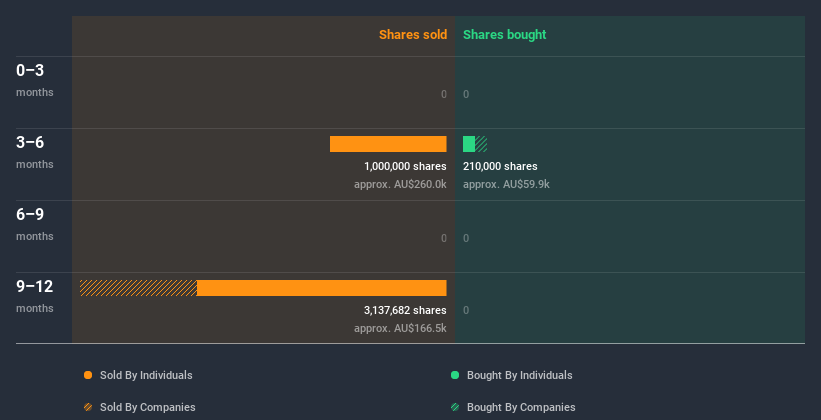Click the 6–9 months shares sold zero
Viewport: 821px width, 420px height.
coord(444,238)
